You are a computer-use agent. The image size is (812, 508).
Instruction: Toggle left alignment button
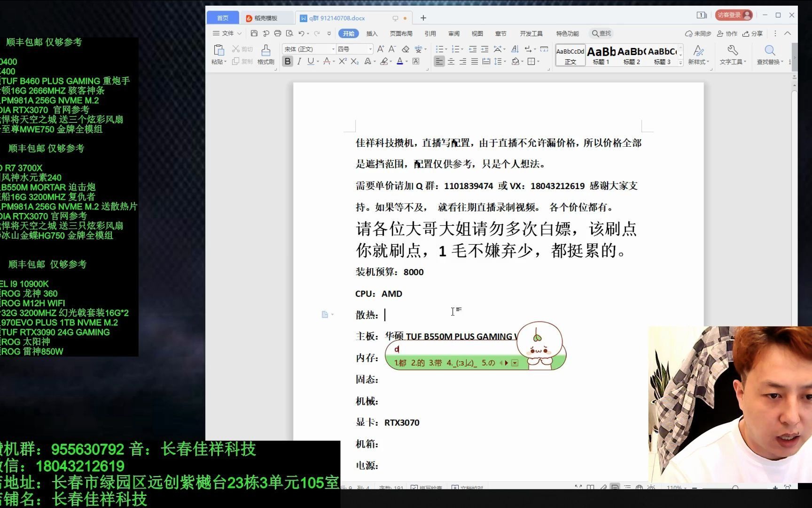tap(439, 61)
